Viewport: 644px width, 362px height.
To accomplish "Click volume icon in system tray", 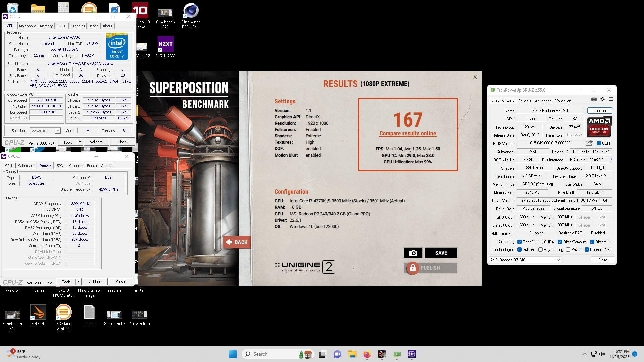I will (x=602, y=354).
